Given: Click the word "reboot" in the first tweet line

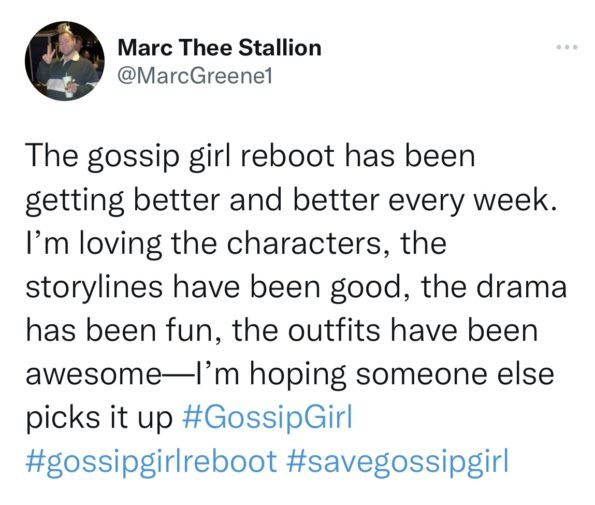Looking at the screenshot, I should pos(287,156).
